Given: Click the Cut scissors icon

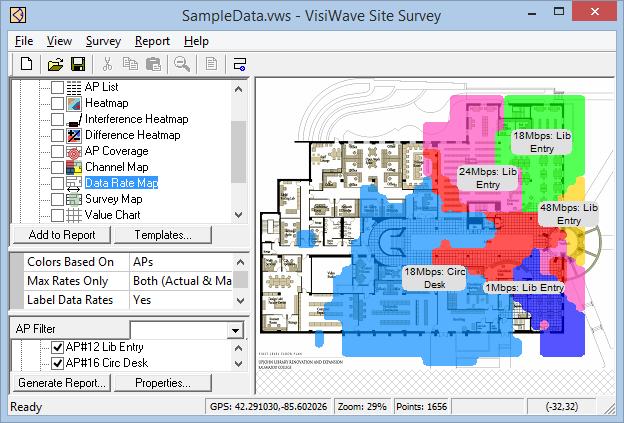Looking at the screenshot, I should pos(107,64).
